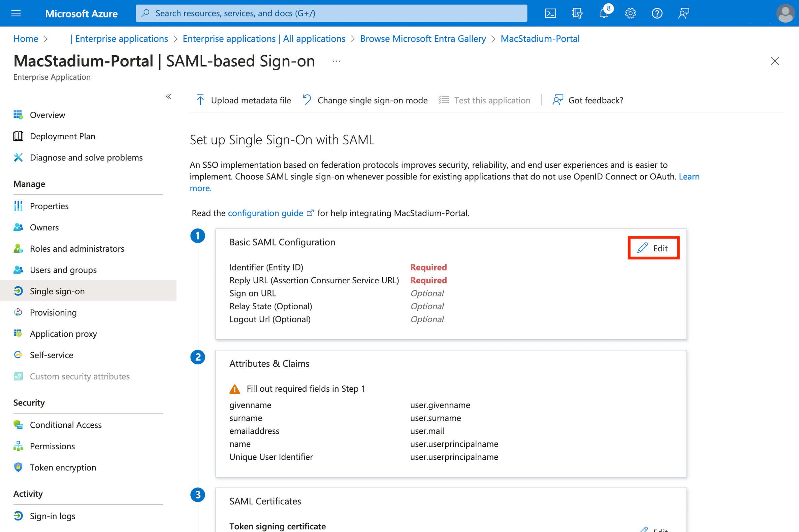Click Change single sign-on mode
This screenshot has height=532, width=799.
click(x=365, y=100)
